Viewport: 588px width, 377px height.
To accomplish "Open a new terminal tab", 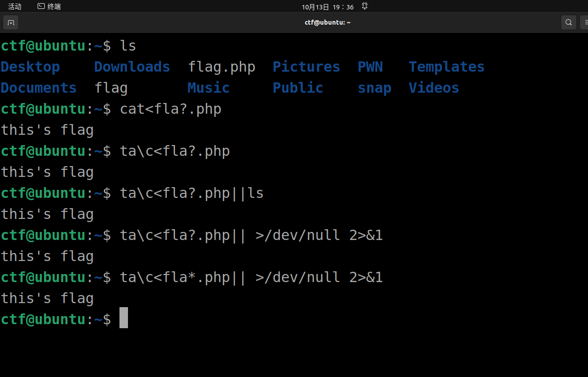I will pyautogui.click(x=11, y=22).
